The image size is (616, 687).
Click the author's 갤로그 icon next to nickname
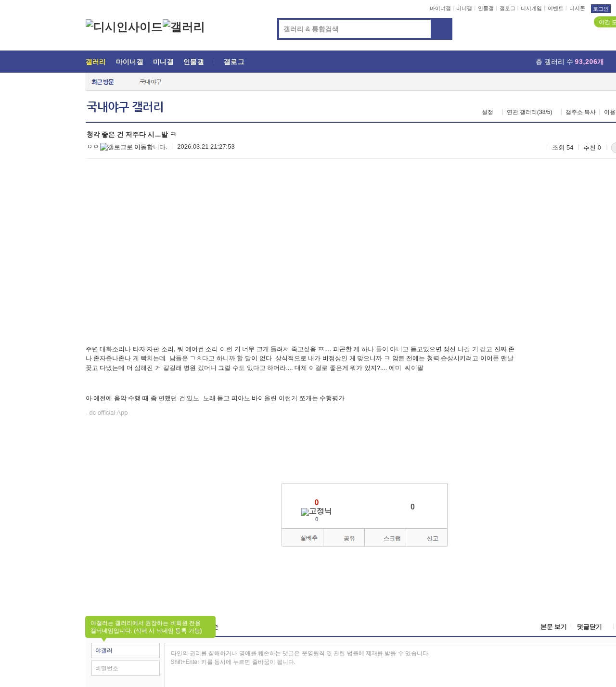pos(133,147)
